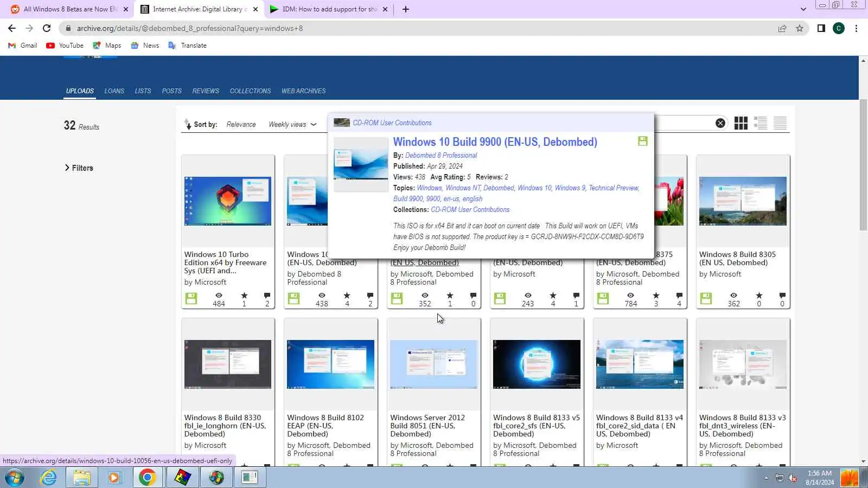This screenshot has height=488, width=868.
Task: Share this page via address bar icon
Action: [x=782, y=28]
